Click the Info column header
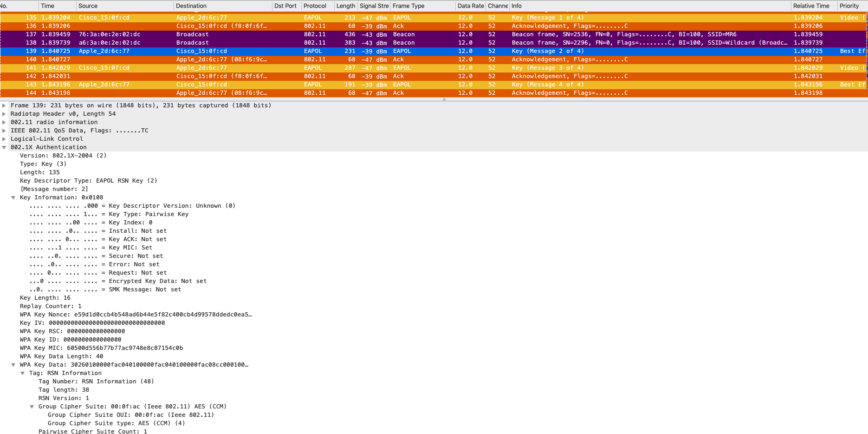Image resolution: width=868 pixels, height=434 pixels. tap(517, 6)
